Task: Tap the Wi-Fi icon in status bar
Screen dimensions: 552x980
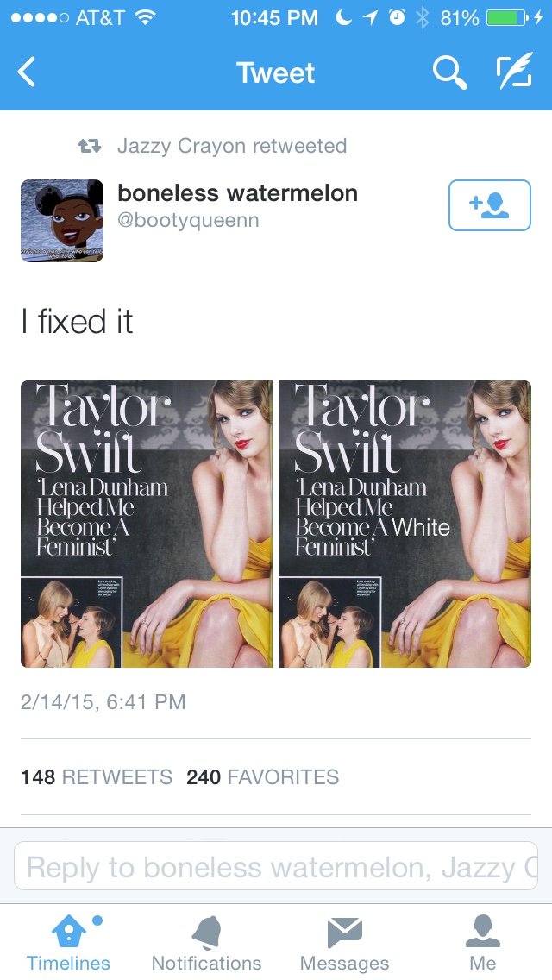Action: 146,17
